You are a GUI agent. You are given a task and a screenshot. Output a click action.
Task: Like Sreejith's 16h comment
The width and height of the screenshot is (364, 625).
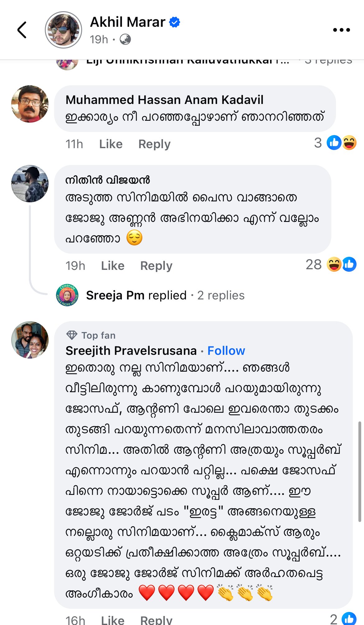[113, 620]
